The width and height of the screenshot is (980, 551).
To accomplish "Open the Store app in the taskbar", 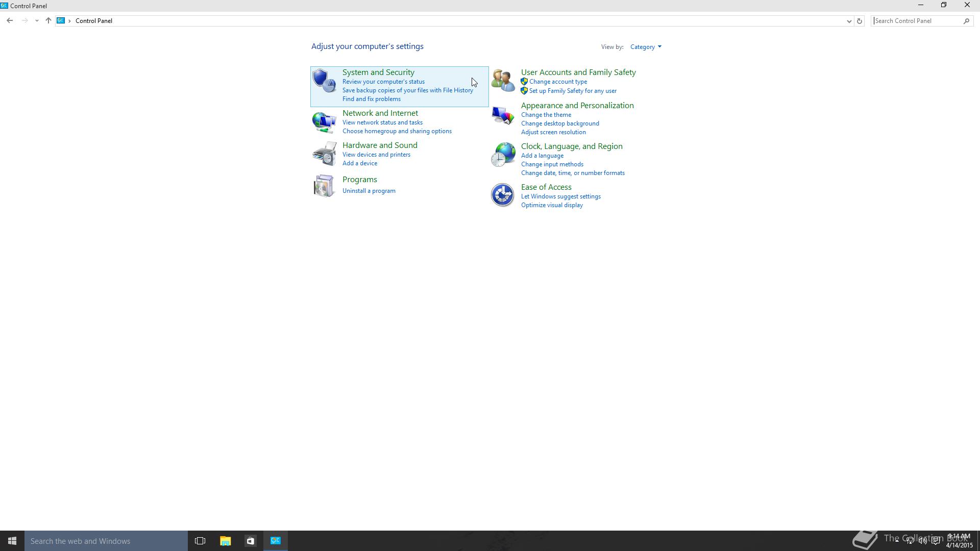I will click(x=250, y=541).
